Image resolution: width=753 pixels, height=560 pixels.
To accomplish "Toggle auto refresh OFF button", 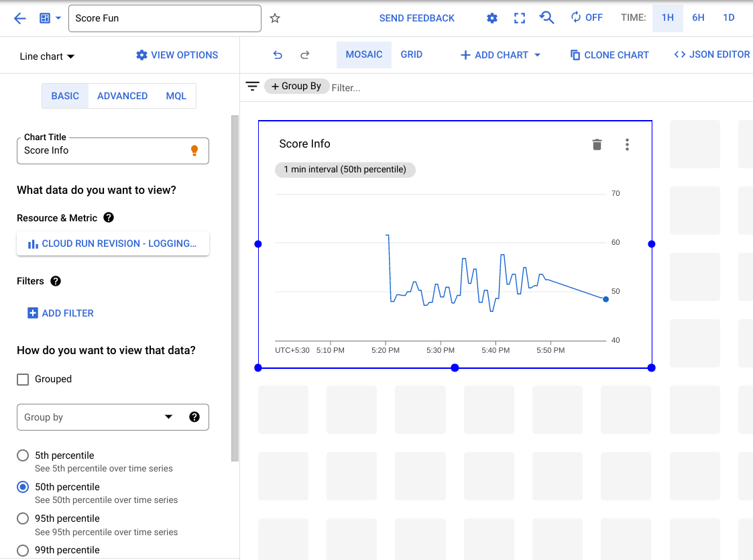I will pyautogui.click(x=586, y=17).
